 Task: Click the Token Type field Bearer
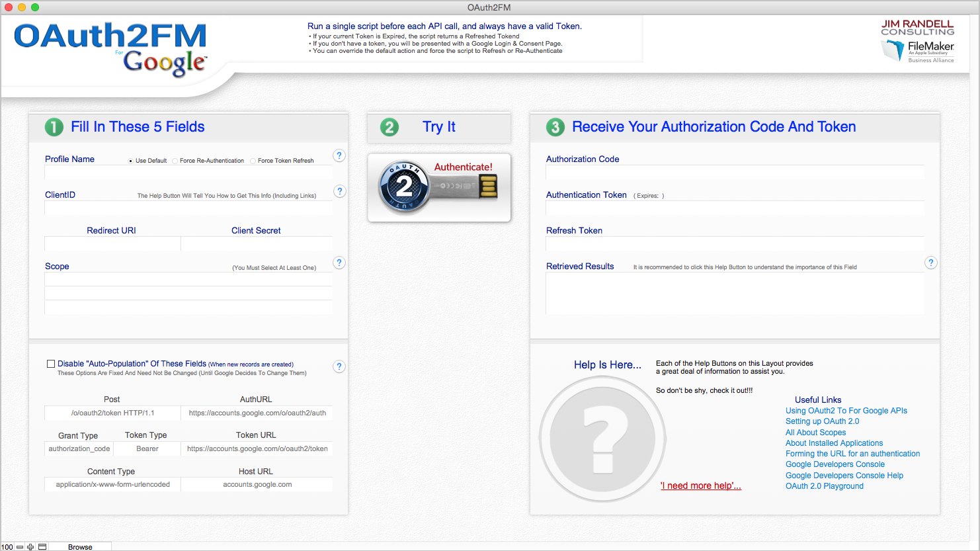point(147,448)
